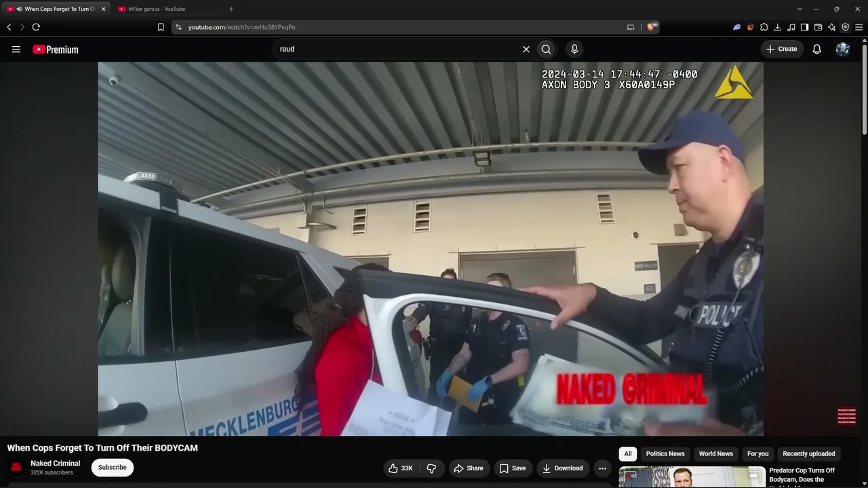Open YouTube notifications bell

tap(817, 49)
